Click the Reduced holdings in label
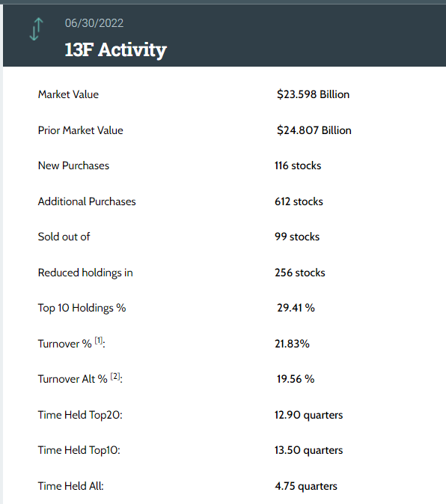Viewport: 446px width, 504px height. (x=85, y=273)
